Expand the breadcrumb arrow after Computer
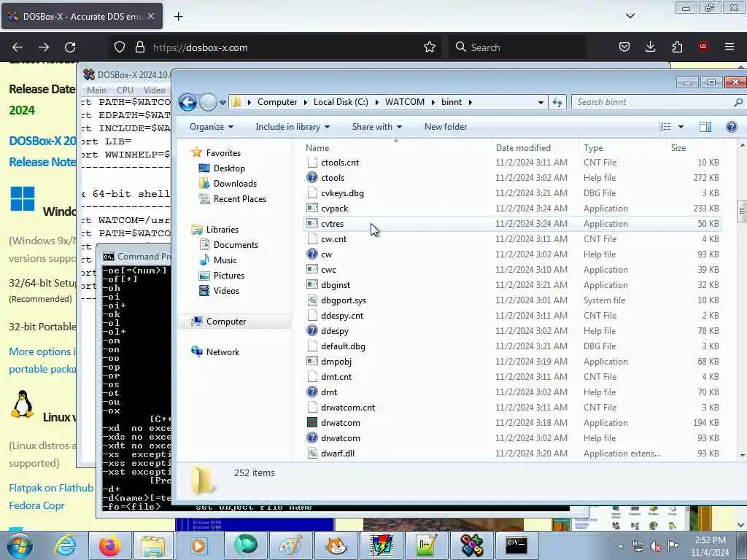 coord(306,102)
